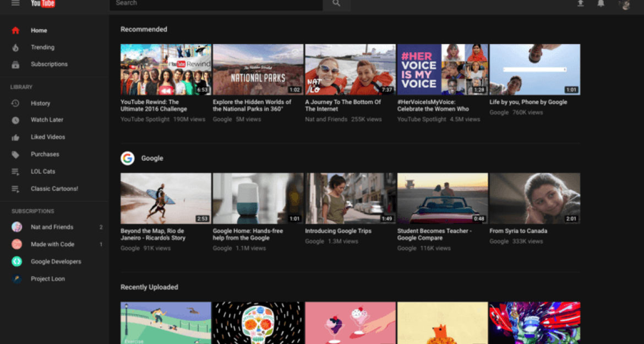Click the red Home icon

coord(15,30)
